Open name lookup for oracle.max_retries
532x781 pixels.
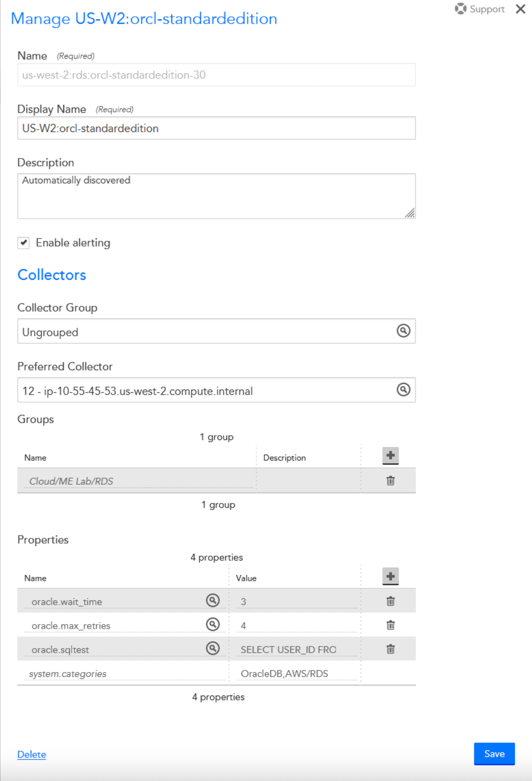click(x=213, y=624)
